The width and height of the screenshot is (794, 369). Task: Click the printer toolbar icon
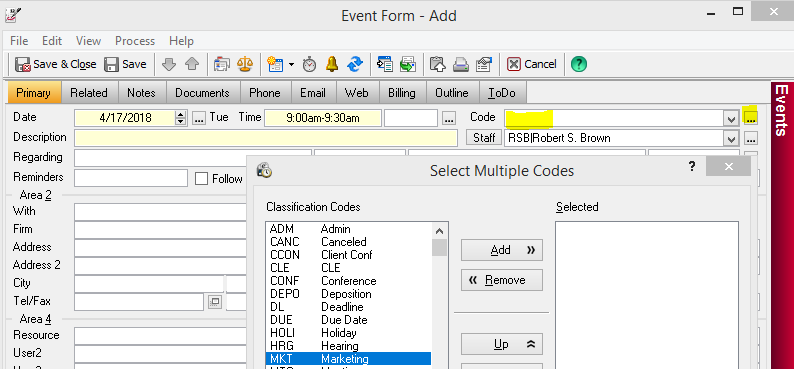click(x=461, y=64)
